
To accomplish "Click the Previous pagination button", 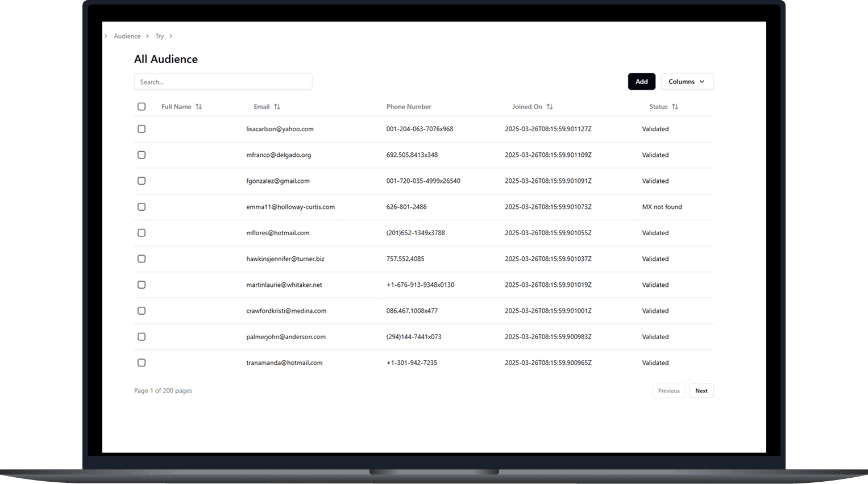I will tap(668, 391).
